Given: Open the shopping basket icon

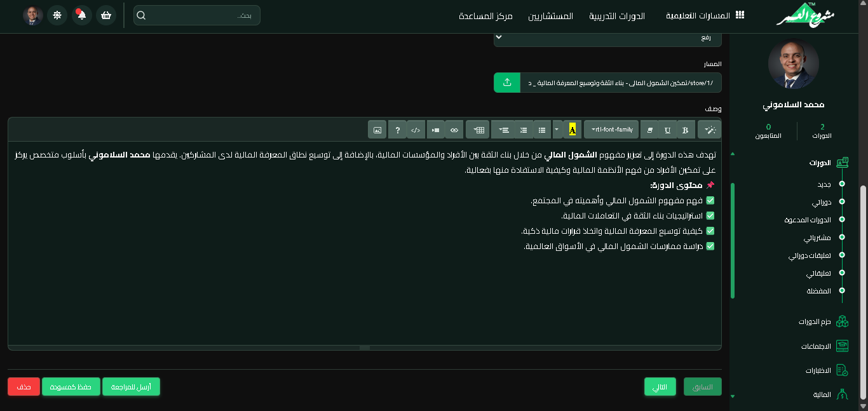Looking at the screenshot, I should [x=106, y=15].
